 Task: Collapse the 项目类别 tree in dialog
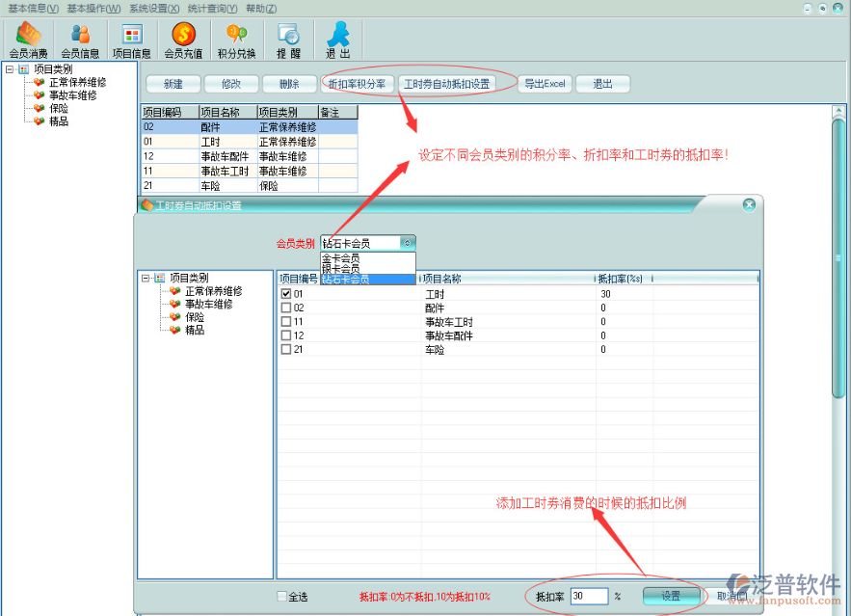[x=146, y=278]
